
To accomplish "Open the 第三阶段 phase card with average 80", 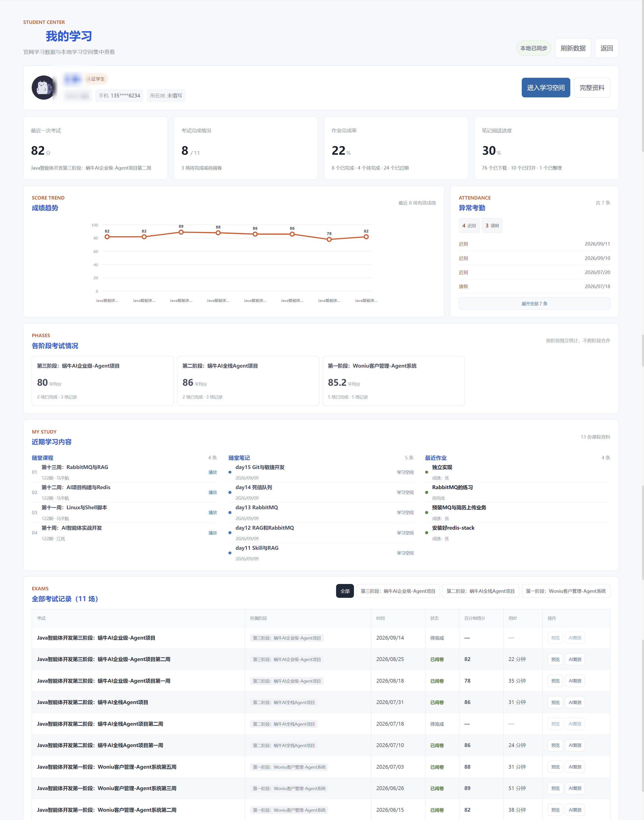I will click(x=103, y=381).
